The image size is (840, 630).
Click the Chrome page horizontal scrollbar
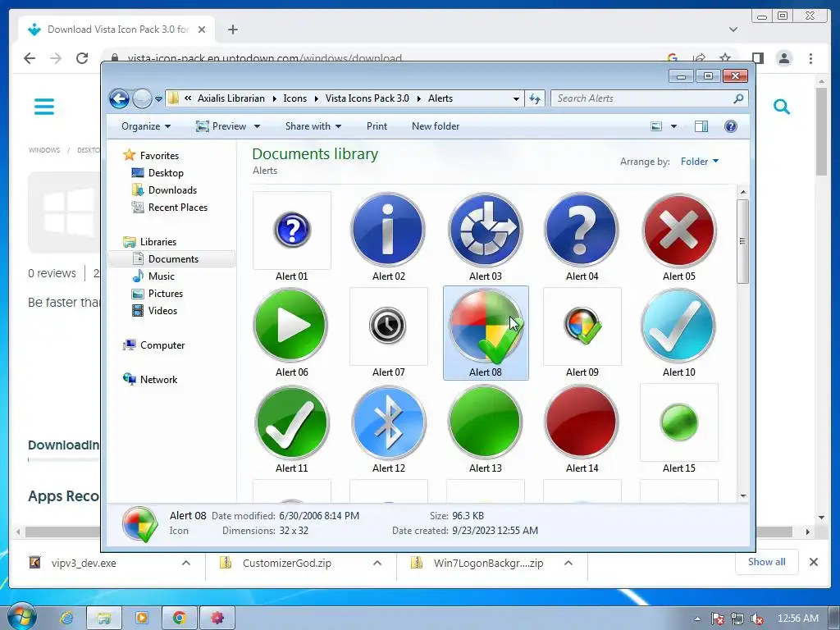[x=409, y=532]
